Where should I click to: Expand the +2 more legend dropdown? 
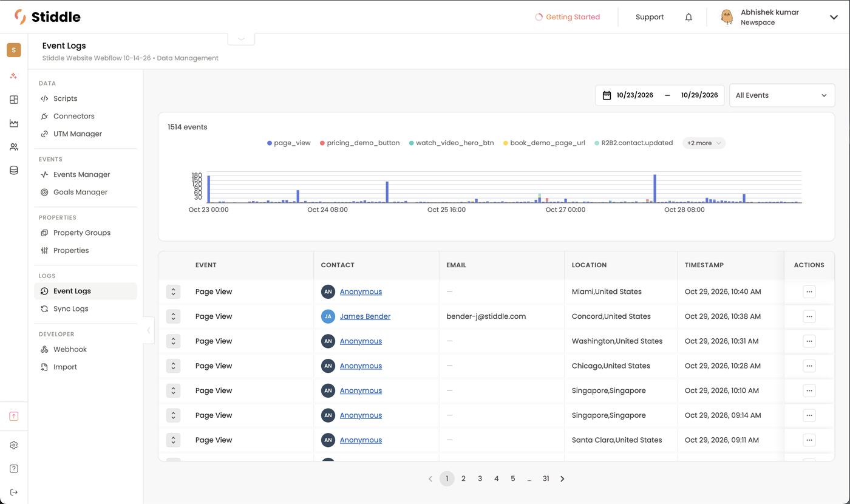coord(704,143)
